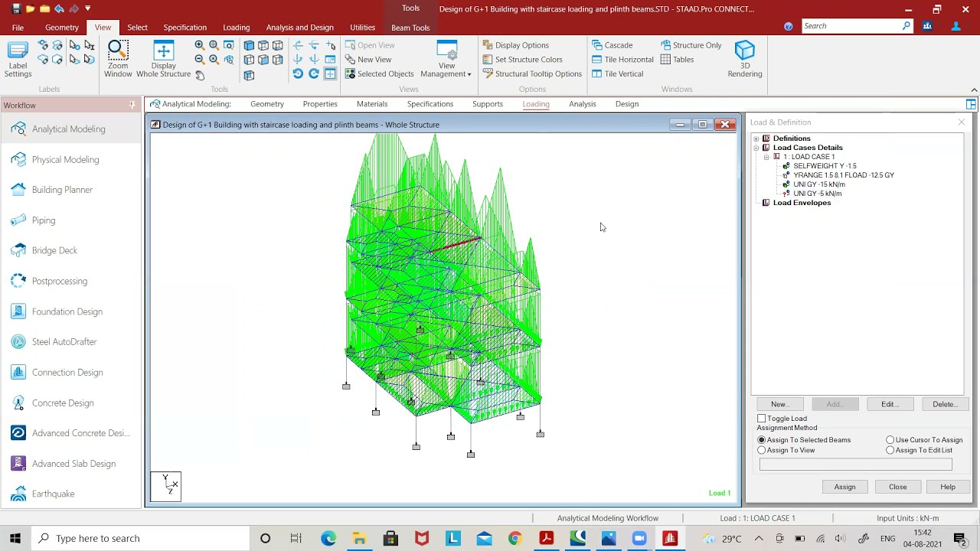This screenshot has height=551, width=980.
Task: Click the rotate clockwise icon
Action: tap(314, 73)
